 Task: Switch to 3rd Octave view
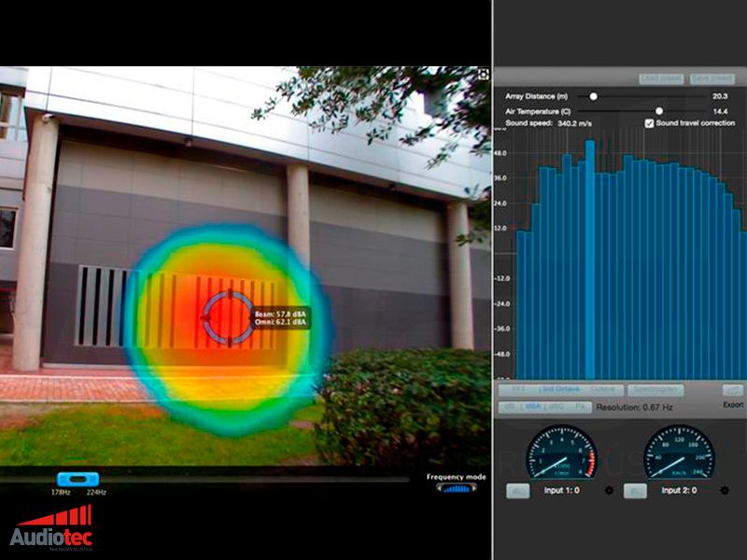[x=560, y=390]
